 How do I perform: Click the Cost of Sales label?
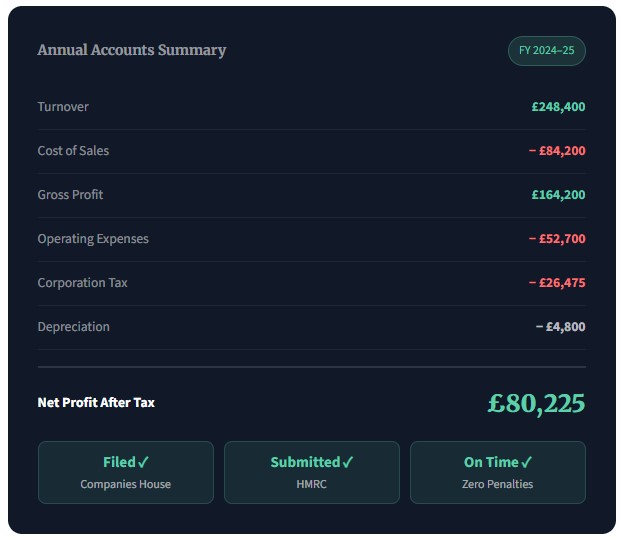(x=73, y=151)
